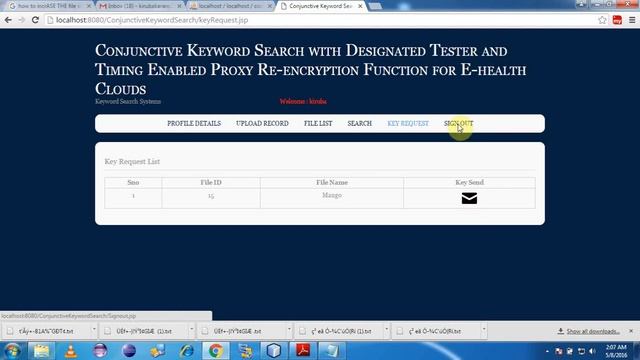640x360 pixels.
Task: Expand dropdown arrow of fifth downloaded file
Action: click(484, 330)
